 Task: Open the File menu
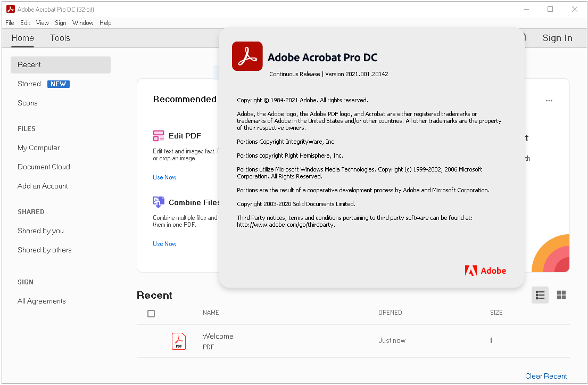10,23
